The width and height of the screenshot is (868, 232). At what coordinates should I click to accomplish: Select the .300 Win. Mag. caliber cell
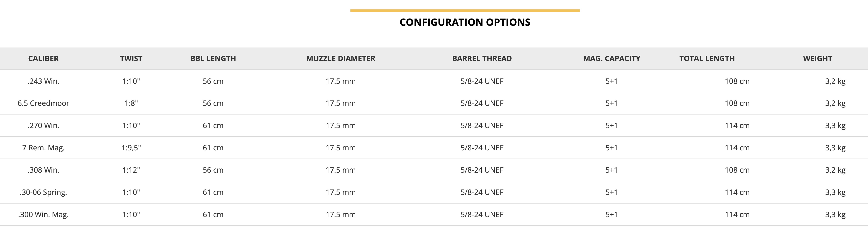(43, 215)
